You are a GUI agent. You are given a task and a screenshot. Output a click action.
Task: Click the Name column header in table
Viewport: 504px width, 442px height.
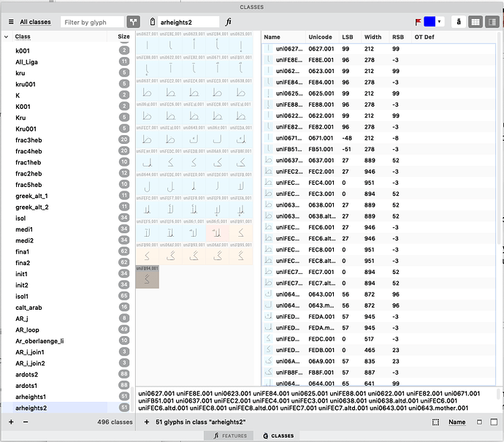click(x=272, y=37)
